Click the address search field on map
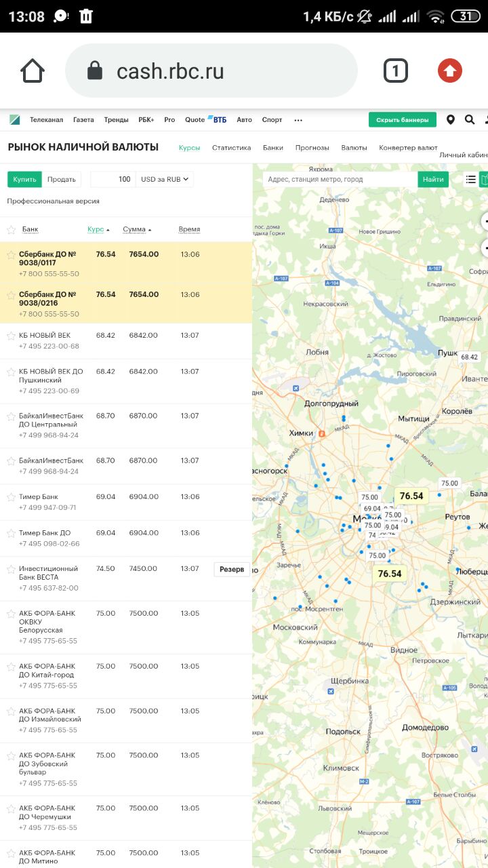Viewport: 488px width, 868px height. click(340, 179)
